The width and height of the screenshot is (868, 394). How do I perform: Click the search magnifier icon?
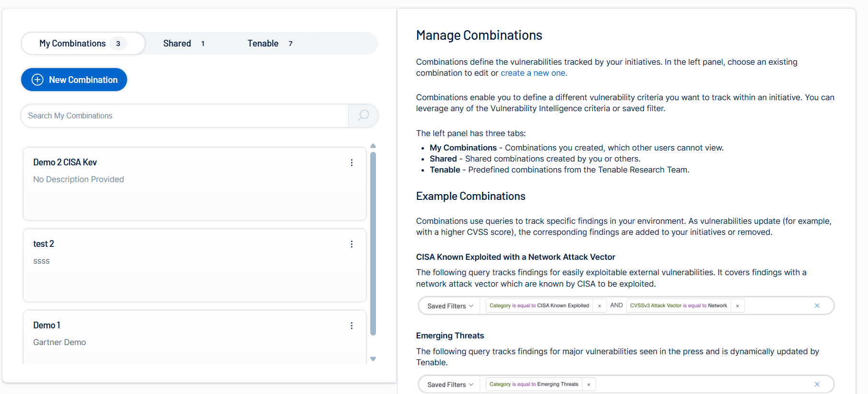(364, 116)
